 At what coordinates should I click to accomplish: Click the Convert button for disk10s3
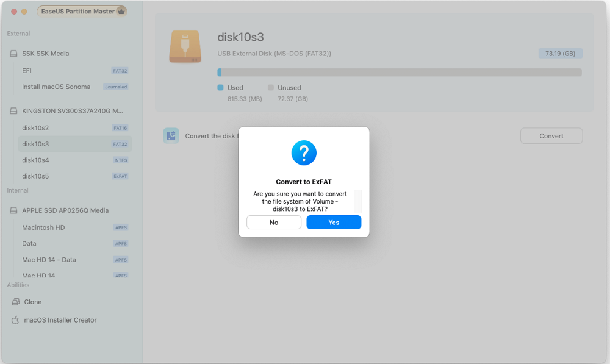pyautogui.click(x=551, y=136)
